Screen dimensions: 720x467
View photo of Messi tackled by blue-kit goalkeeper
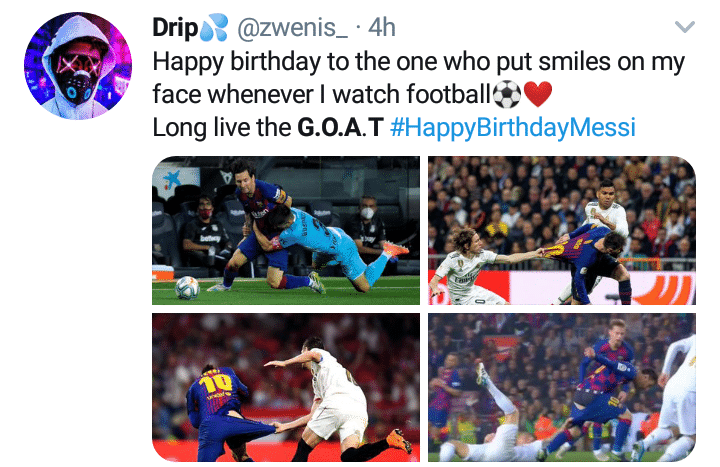click(x=286, y=230)
